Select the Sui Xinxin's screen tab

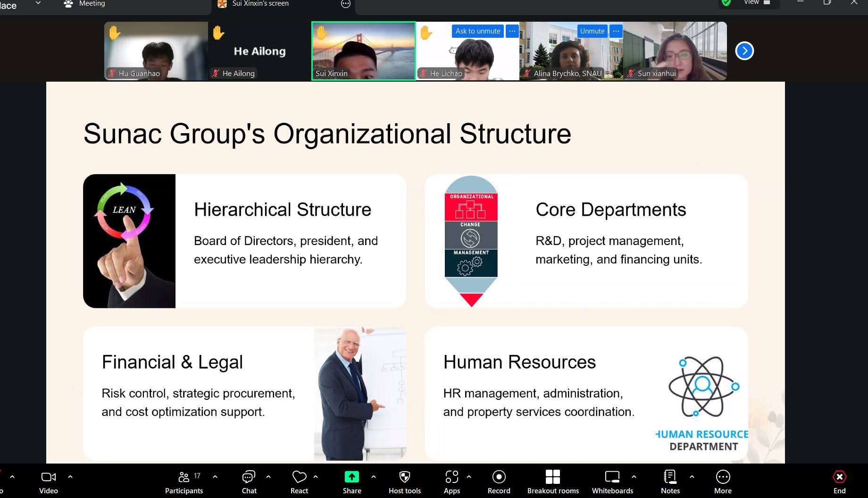pyautogui.click(x=260, y=4)
